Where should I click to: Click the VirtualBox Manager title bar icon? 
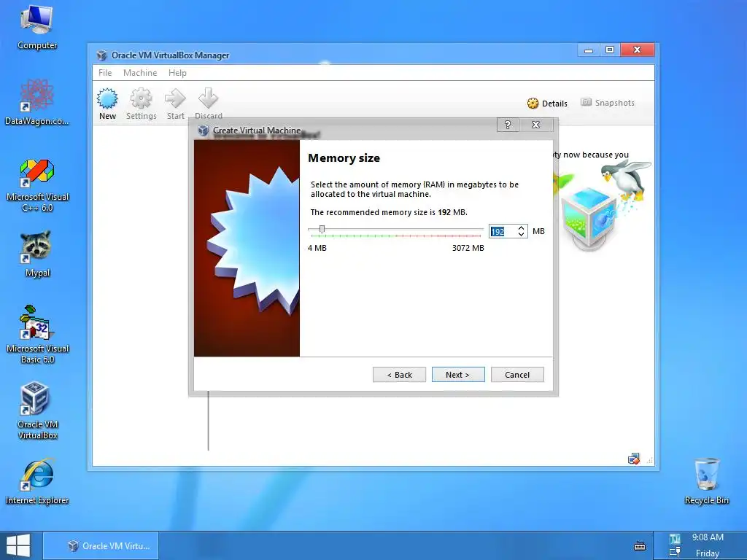click(x=101, y=55)
